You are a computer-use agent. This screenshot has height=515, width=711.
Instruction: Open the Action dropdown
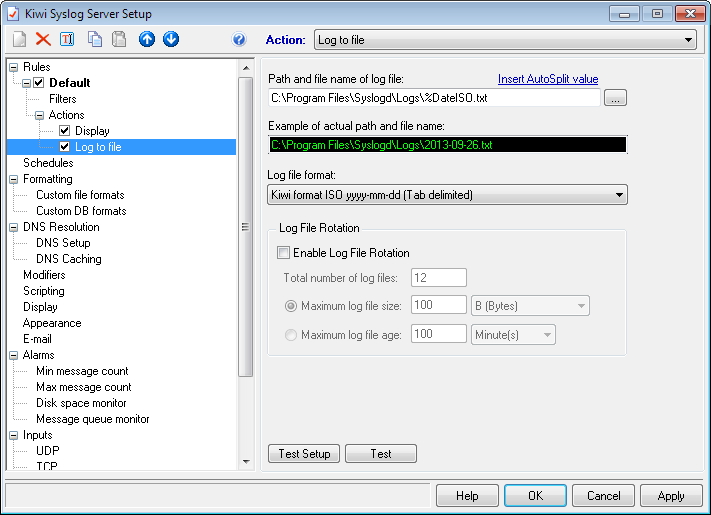pos(505,40)
